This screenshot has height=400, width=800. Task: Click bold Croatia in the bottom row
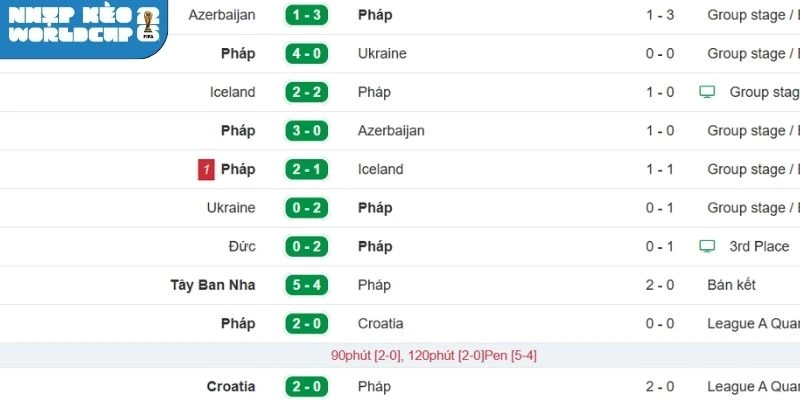[231, 386]
